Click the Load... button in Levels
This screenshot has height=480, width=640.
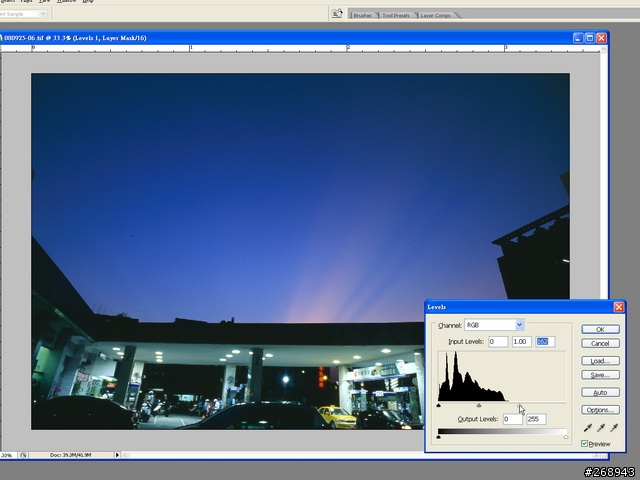[x=600, y=361]
